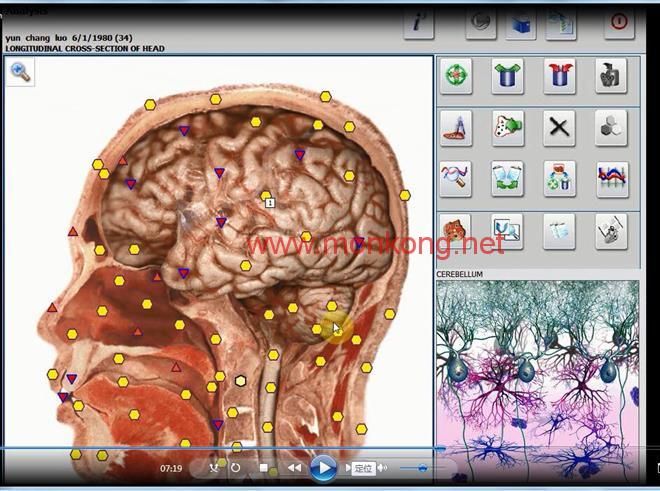Click the volume slider knob in player
Screen dimensions: 660x491
(x=423, y=468)
